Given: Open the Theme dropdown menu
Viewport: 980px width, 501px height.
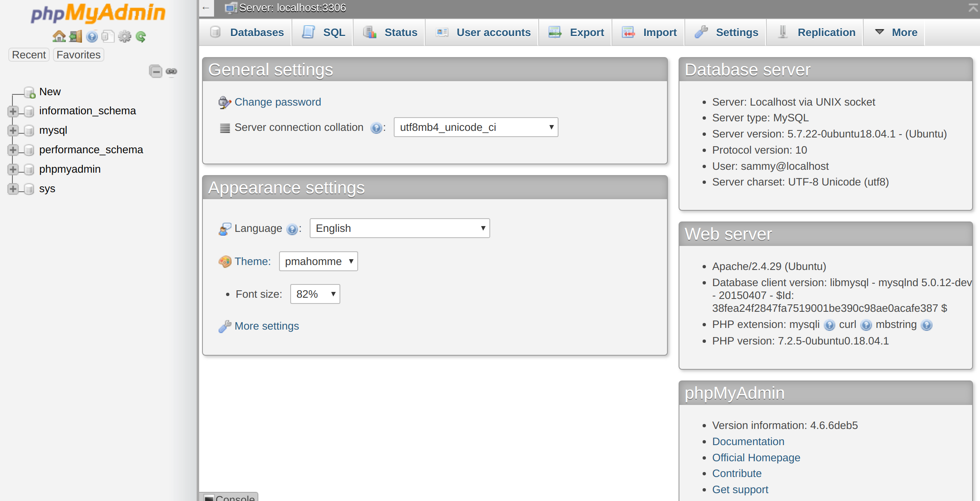Looking at the screenshot, I should tap(318, 261).
